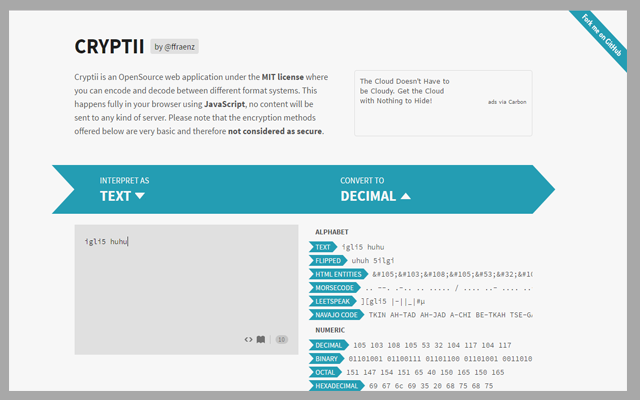The height and width of the screenshot is (400, 640).
Task: Switch output to HEXADECIMAL format
Action: coord(337,385)
